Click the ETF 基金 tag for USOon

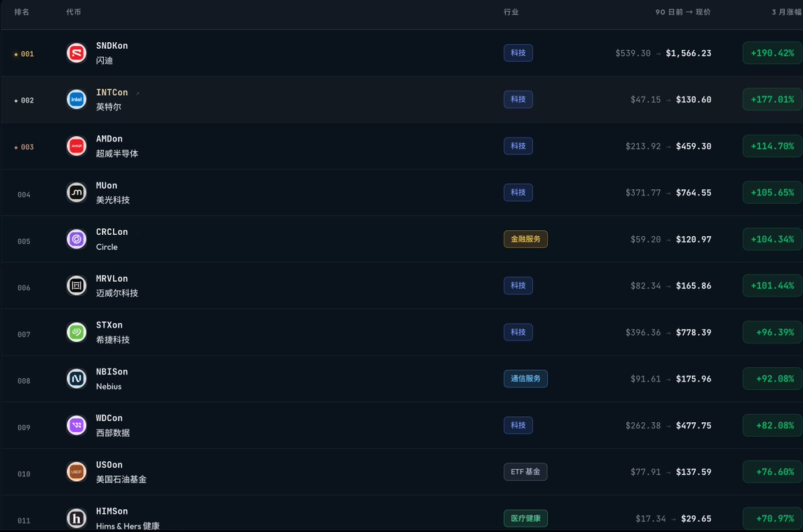coord(526,472)
